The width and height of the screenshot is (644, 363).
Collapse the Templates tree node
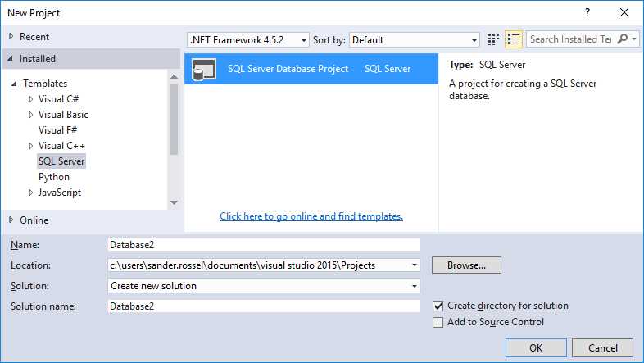(x=15, y=84)
